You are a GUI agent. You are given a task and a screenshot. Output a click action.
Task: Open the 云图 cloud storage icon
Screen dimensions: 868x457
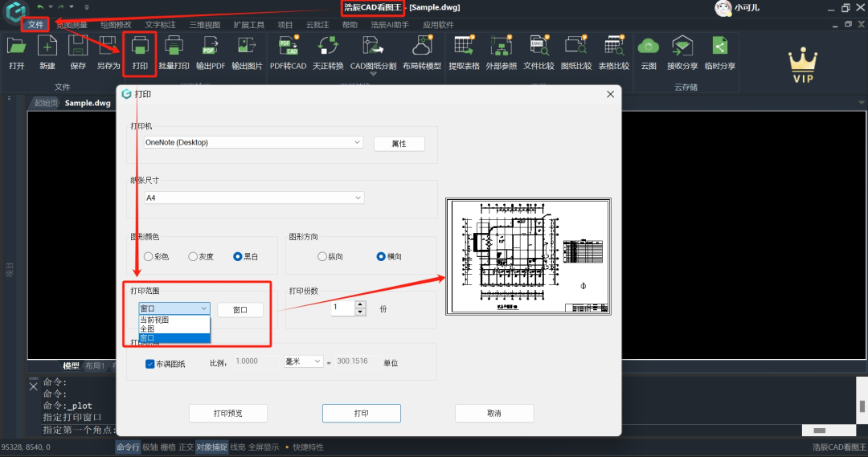pyautogui.click(x=649, y=47)
